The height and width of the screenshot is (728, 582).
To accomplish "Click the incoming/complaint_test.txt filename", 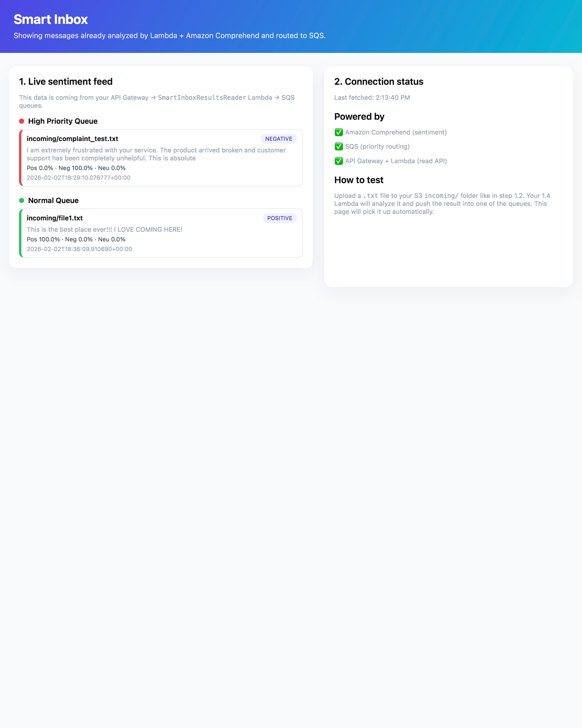I will pos(72,139).
